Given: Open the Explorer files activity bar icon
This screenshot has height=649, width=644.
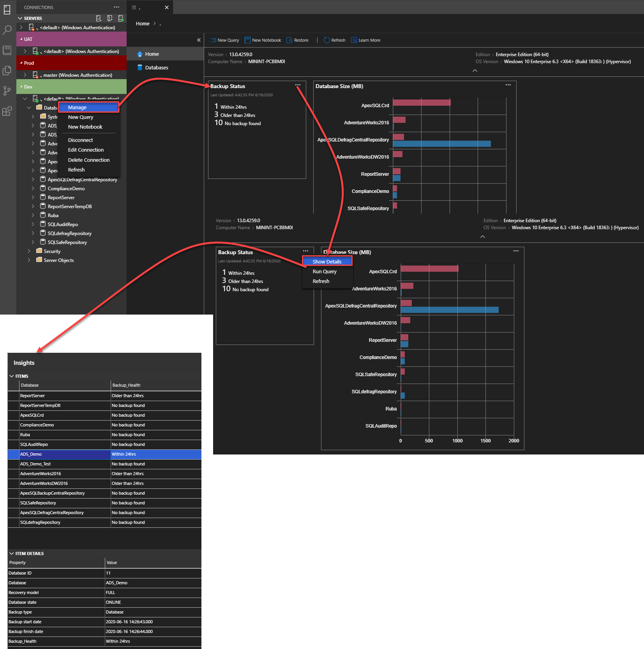Looking at the screenshot, I should coord(7,71).
